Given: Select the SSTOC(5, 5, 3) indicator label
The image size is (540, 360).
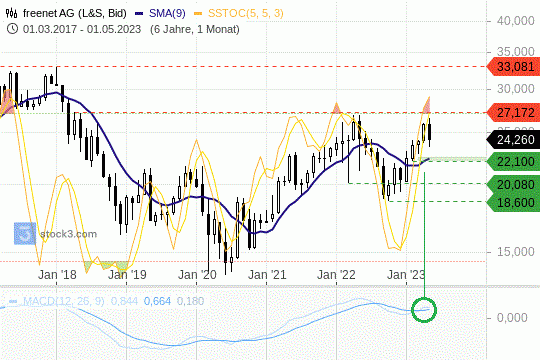Looking at the screenshot, I should [246, 13].
